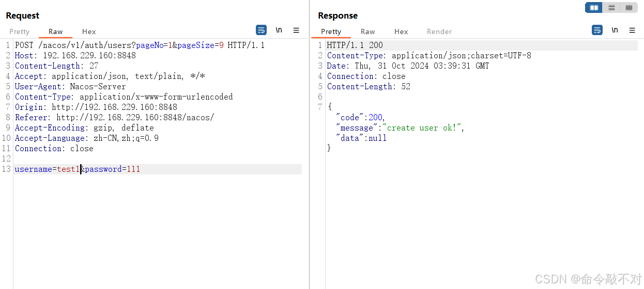Click the Content-Length: 27 request header

(x=56, y=66)
